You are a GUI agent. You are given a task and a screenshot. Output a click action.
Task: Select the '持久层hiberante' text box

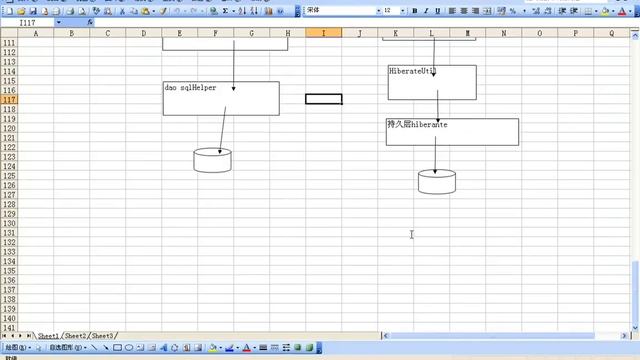[x=452, y=132]
